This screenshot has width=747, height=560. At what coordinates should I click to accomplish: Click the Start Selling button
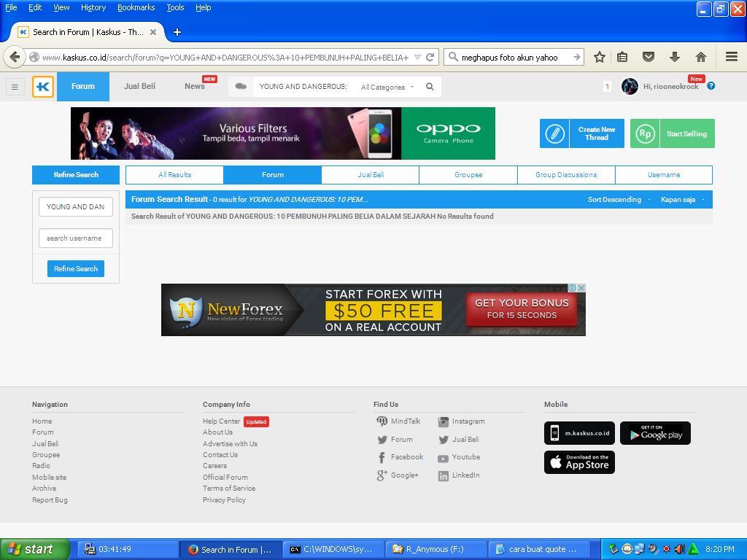pos(672,133)
